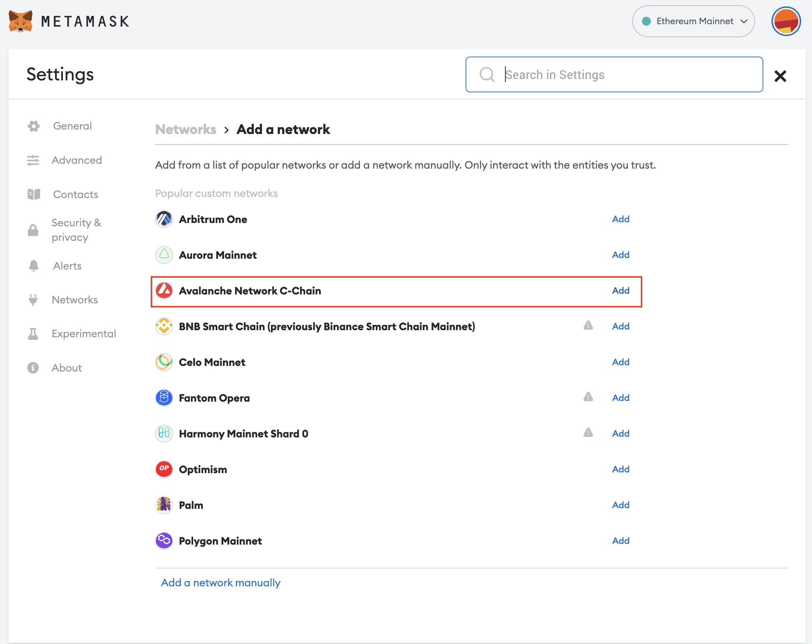Click the MetaMask fox logo
Image resolution: width=812 pixels, height=644 pixels.
coord(21,21)
